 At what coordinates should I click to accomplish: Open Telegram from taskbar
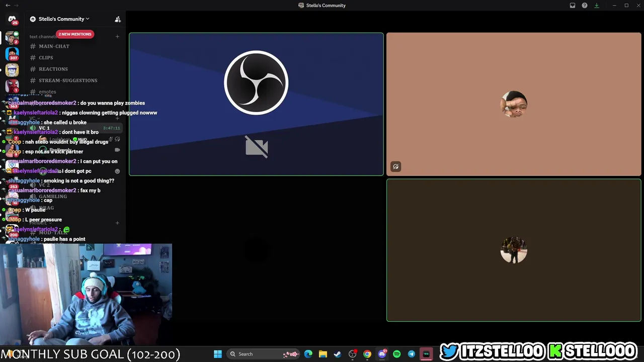(412, 354)
